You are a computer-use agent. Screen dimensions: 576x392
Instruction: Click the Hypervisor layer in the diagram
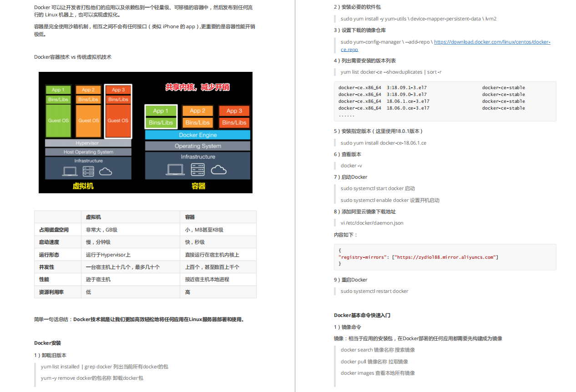tap(88, 143)
